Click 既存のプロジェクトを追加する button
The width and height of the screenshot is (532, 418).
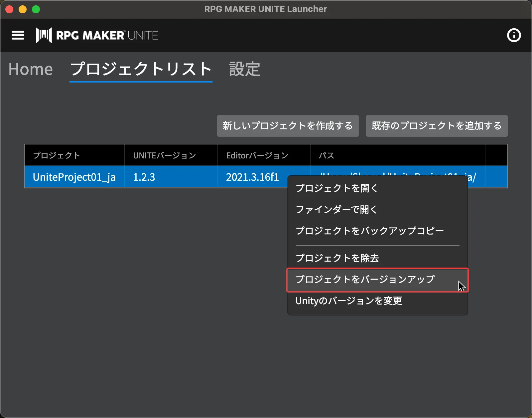437,126
